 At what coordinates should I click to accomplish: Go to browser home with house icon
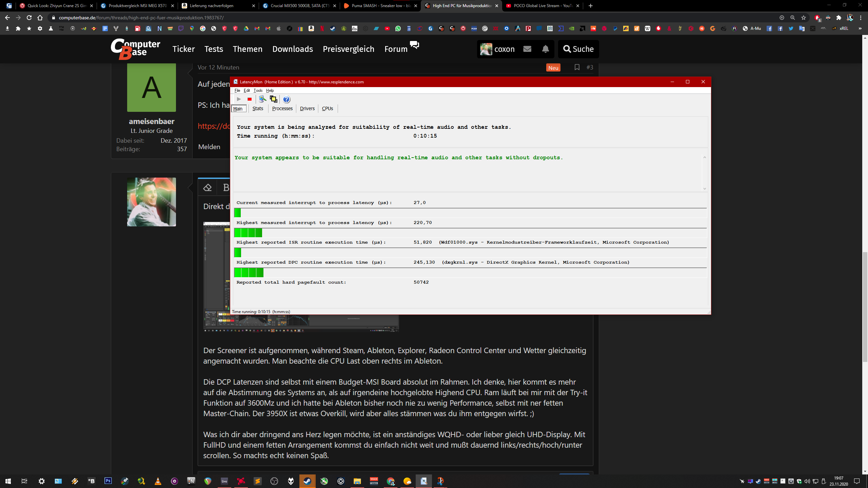(40, 18)
